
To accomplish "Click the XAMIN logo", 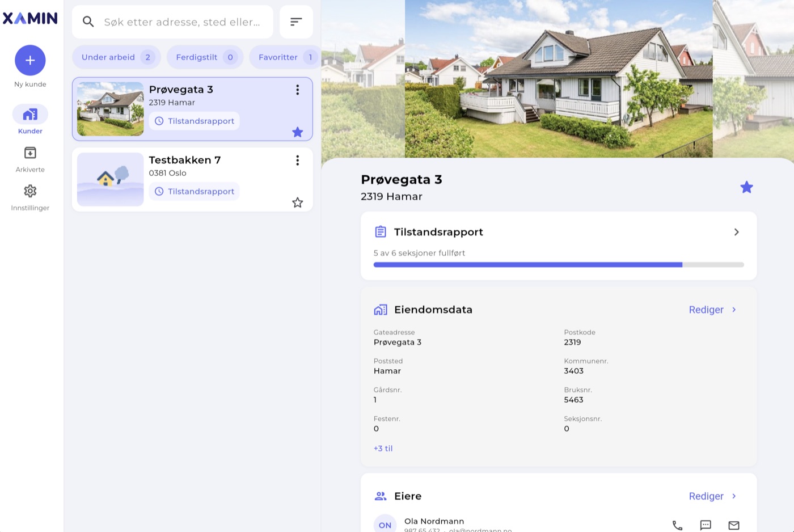I will [30, 19].
